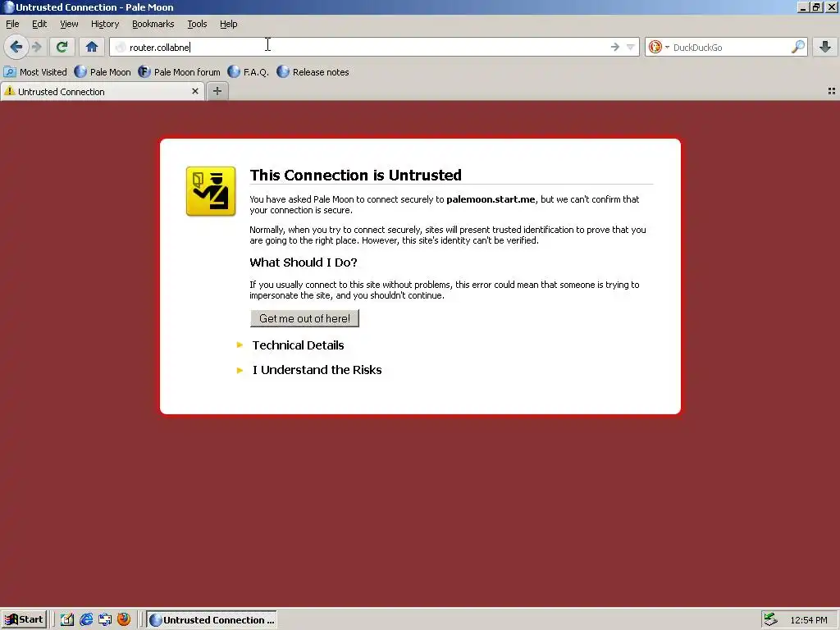The height and width of the screenshot is (630, 840).
Task: Open the Edit menu
Action: tap(39, 24)
